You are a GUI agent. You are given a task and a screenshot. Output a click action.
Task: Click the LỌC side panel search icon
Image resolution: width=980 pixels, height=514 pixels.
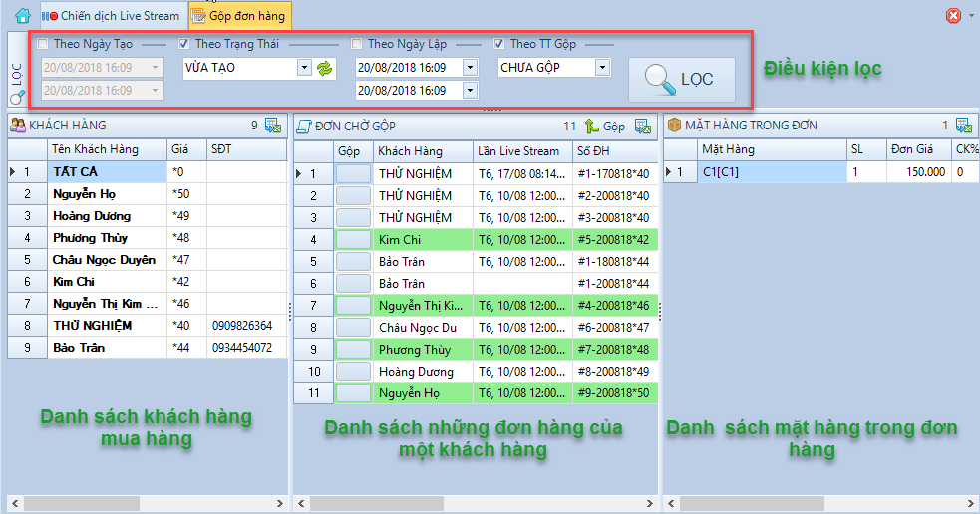point(16,97)
